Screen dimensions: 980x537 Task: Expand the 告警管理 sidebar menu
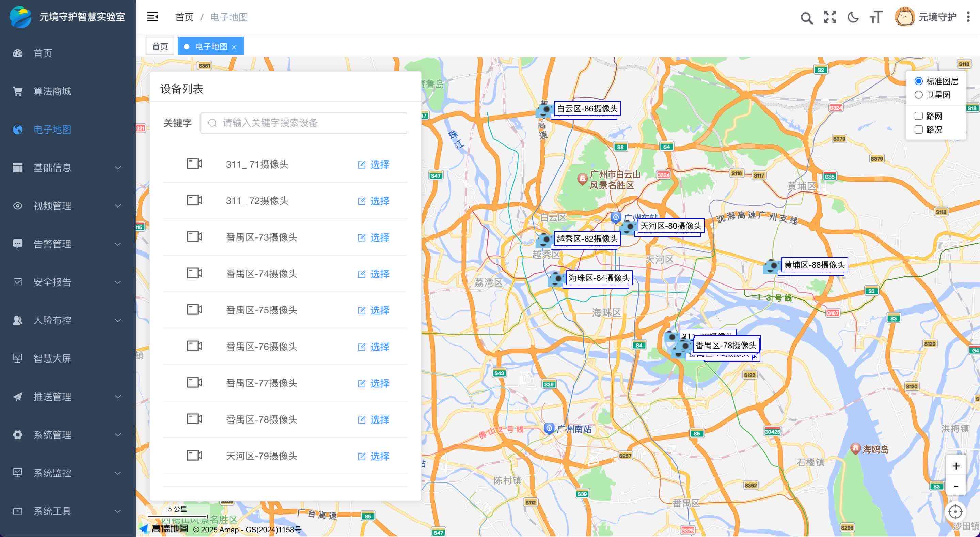67,244
